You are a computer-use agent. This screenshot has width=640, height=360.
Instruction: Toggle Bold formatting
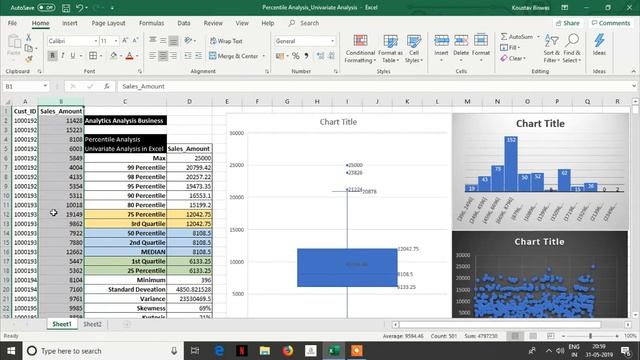(52, 56)
